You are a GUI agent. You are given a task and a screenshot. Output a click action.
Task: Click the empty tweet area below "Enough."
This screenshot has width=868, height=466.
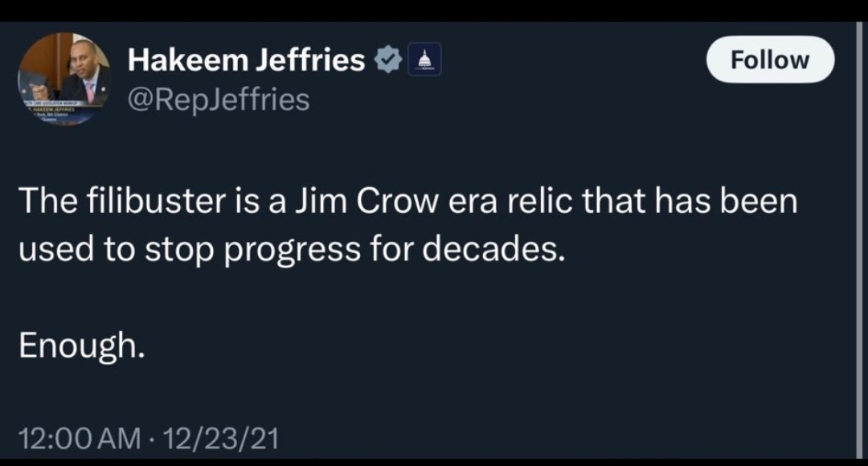point(432,393)
